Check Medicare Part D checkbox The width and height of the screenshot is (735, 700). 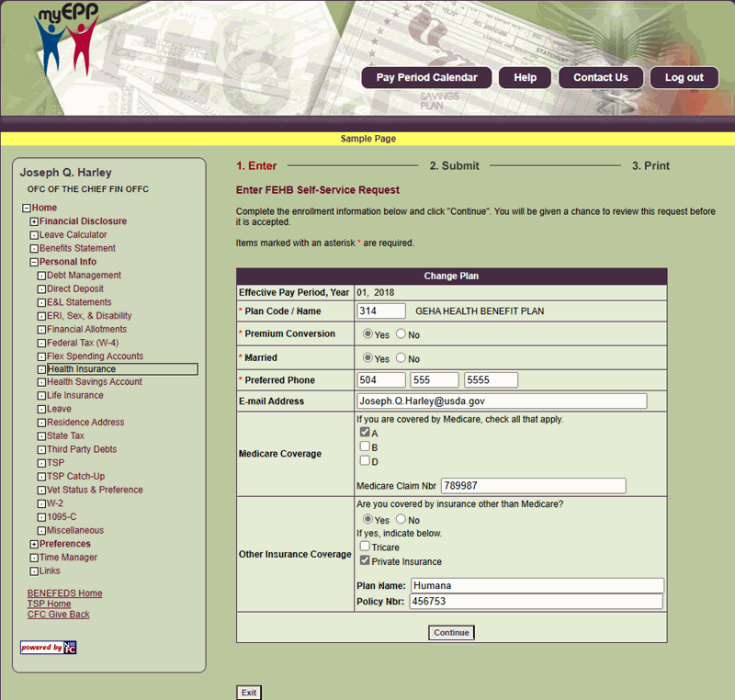(x=365, y=460)
